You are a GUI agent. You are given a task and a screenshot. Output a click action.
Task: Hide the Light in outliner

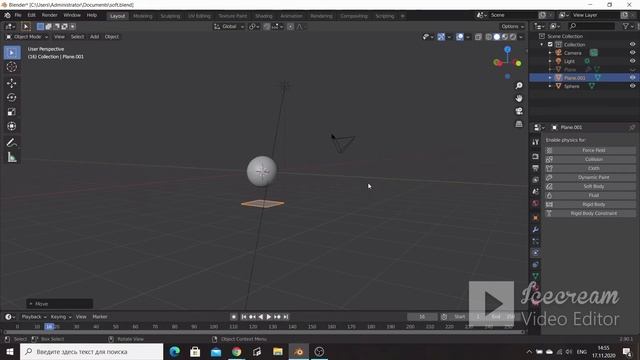(632, 61)
